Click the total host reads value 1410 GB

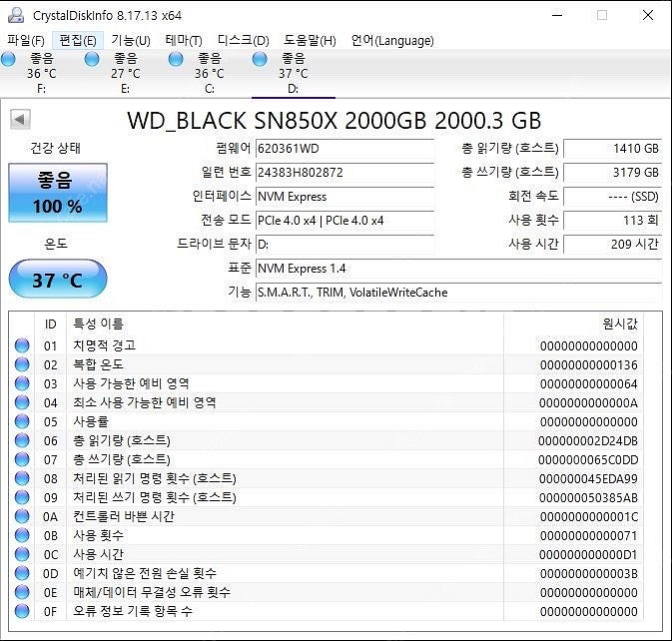(612, 149)
